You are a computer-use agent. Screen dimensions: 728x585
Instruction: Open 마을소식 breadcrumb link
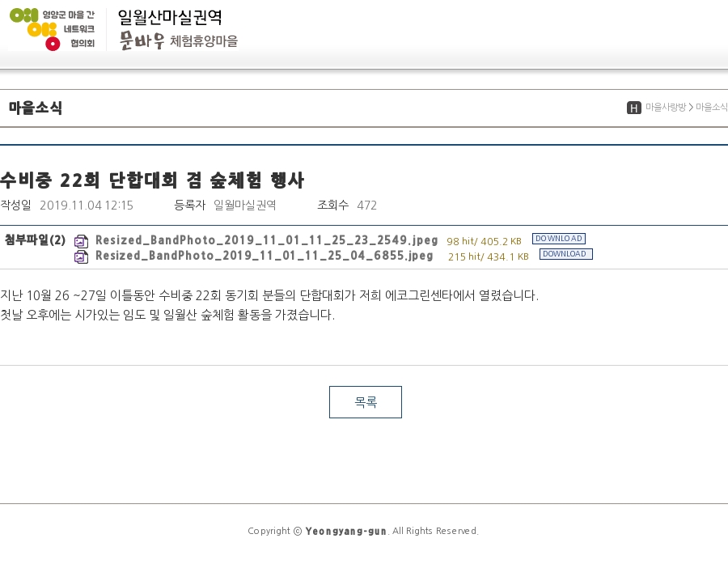[712, 108]
